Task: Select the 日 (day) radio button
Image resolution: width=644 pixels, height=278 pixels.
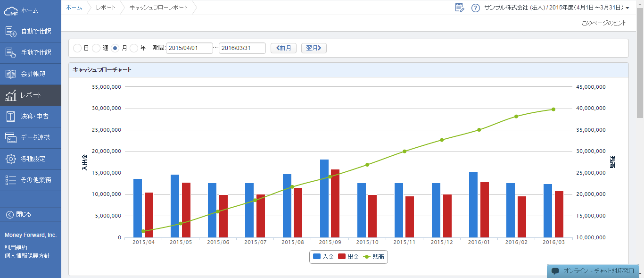Action: 77,48
